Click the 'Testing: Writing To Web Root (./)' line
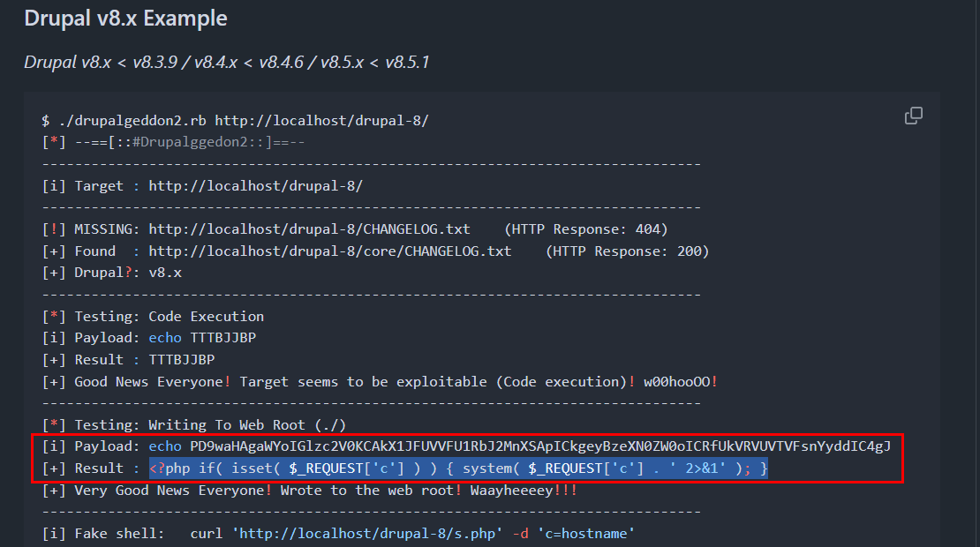 [193, 425]
